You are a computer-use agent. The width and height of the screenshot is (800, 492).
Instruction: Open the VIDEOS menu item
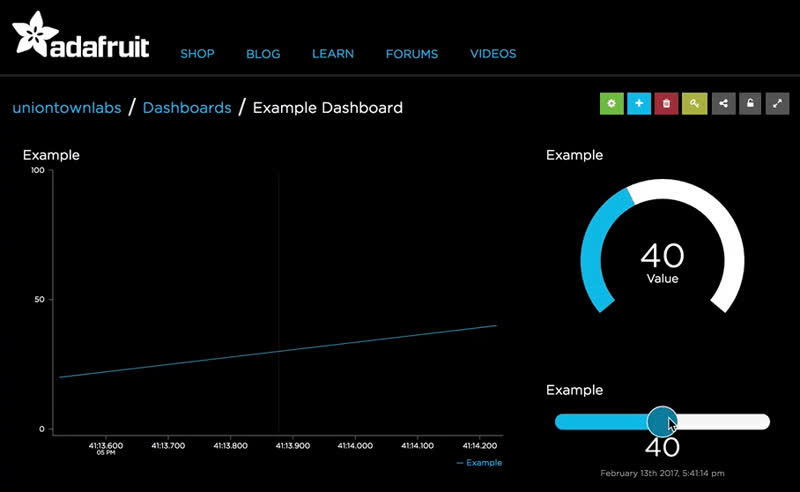(x=493, y=54)
